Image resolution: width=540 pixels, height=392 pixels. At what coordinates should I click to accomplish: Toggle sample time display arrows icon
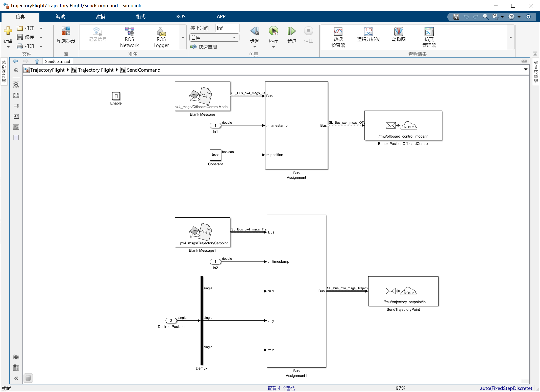pyautogui.click(x=16, y=106)
